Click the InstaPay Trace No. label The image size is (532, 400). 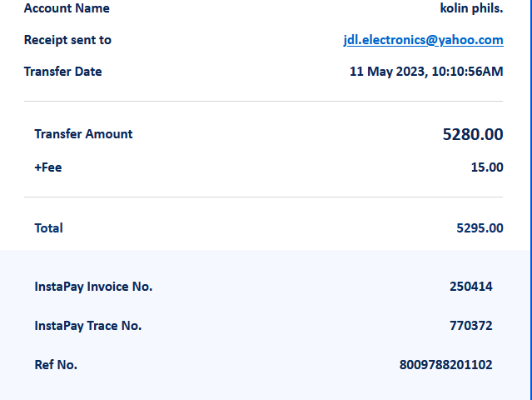coord(88,326)
